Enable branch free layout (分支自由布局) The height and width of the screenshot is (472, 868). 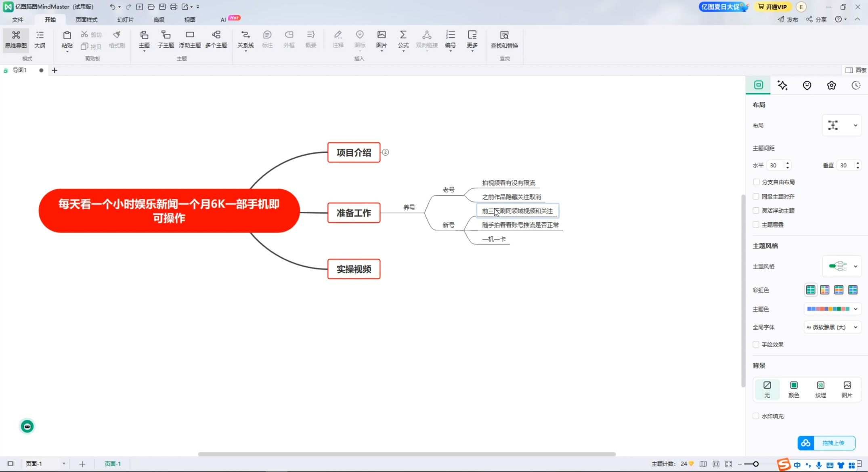coord(756,182)
